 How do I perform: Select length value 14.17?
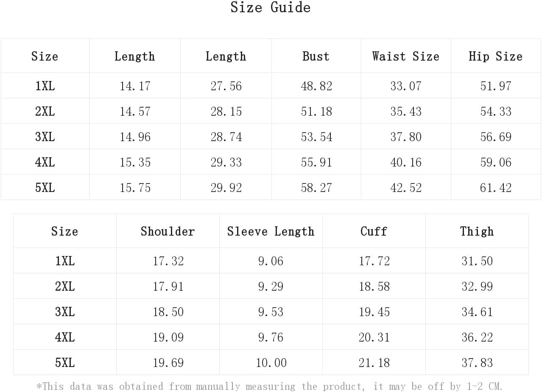point(135,86)
